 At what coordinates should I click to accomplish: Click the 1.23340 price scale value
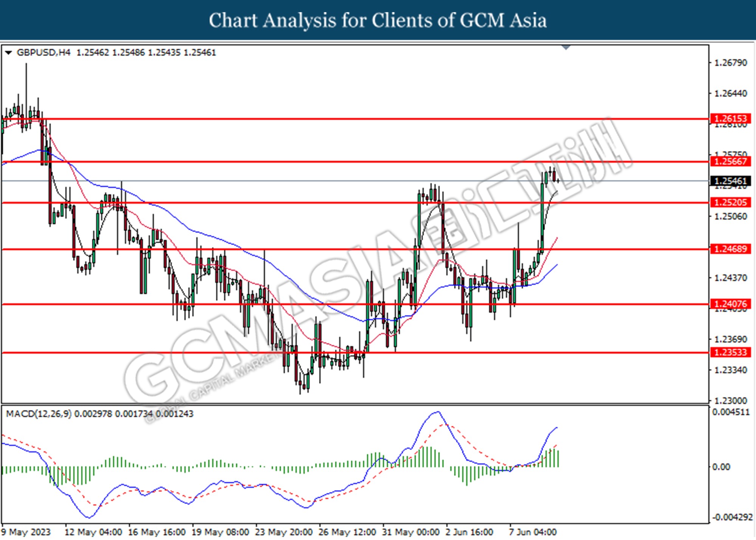(x=730, y=370)
